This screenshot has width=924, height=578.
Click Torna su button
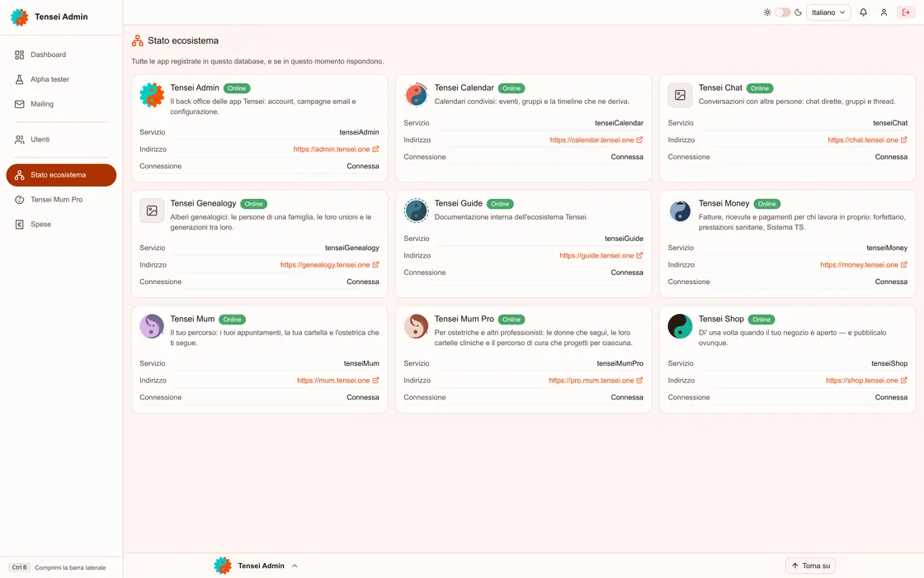811,566
